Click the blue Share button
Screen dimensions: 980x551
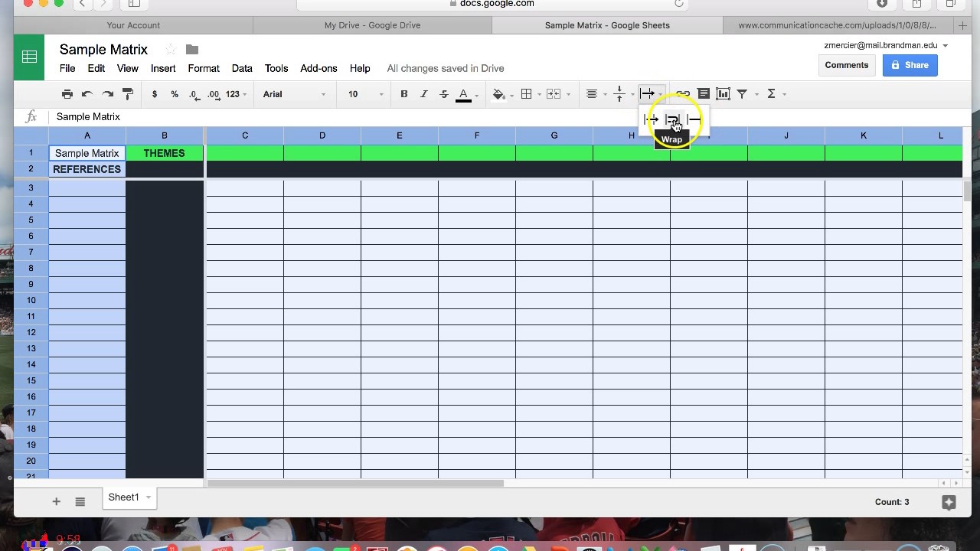pos(910,65)
